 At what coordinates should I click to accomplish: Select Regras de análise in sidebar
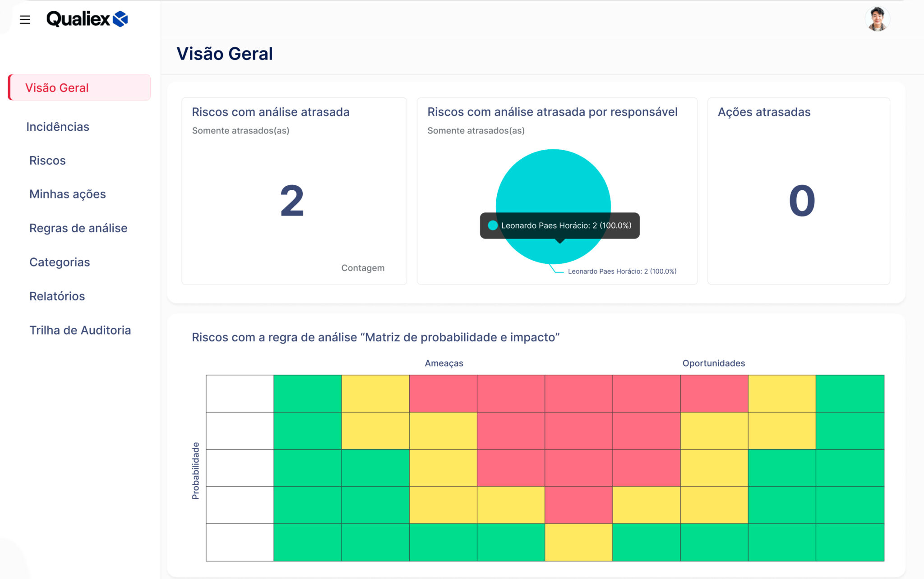point(78,228)
